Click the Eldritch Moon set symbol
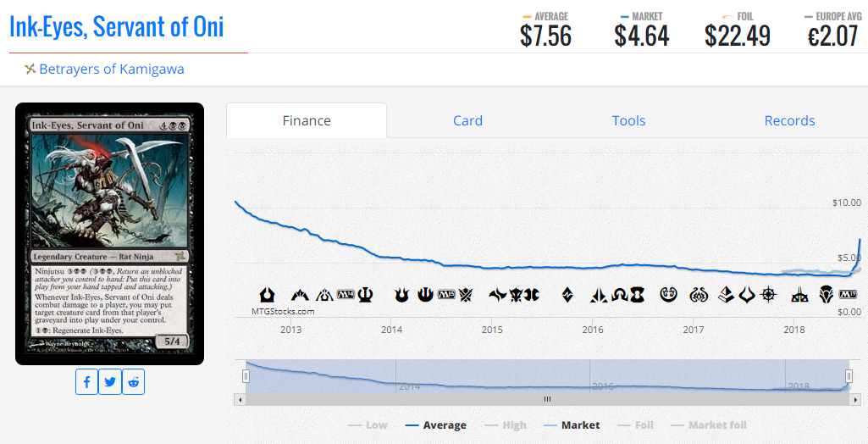The height and width of the screenshot is (444, 868). [x=637, y=295]
